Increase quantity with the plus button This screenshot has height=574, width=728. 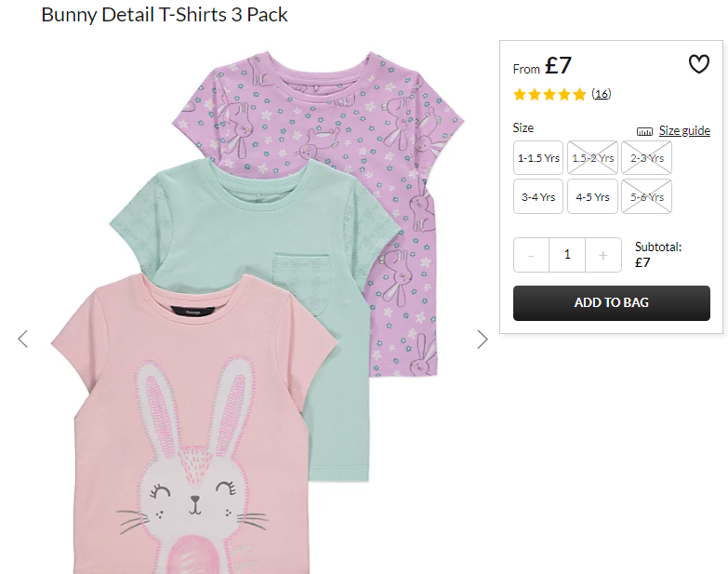pos(603,255)
